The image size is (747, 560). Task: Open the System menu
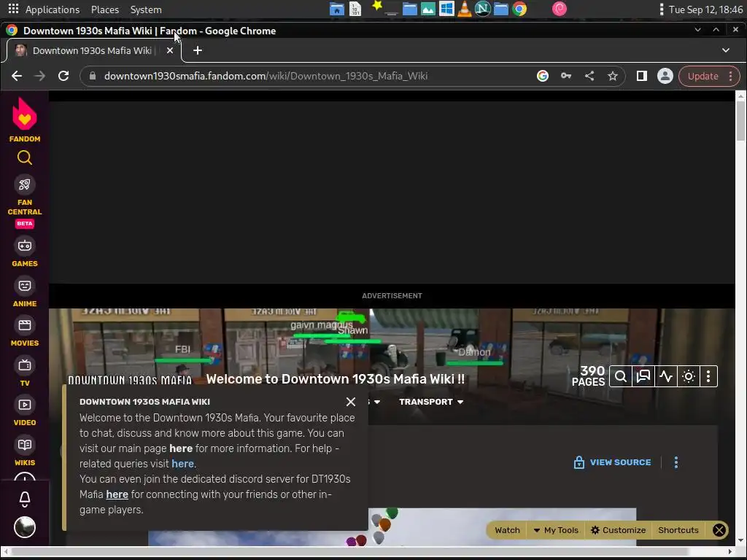[x=146, y=9]
